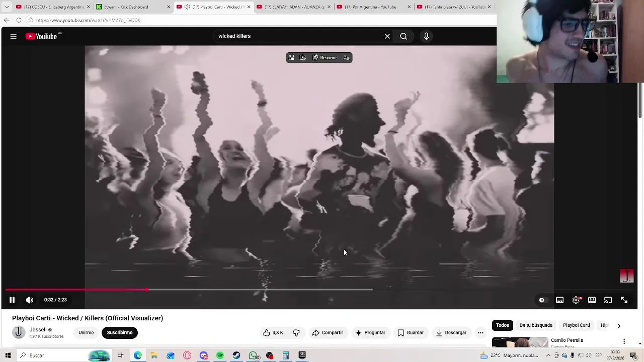Clear the search box with the X
The width and height of the screenshot is (644, 362).
point(387,36)
